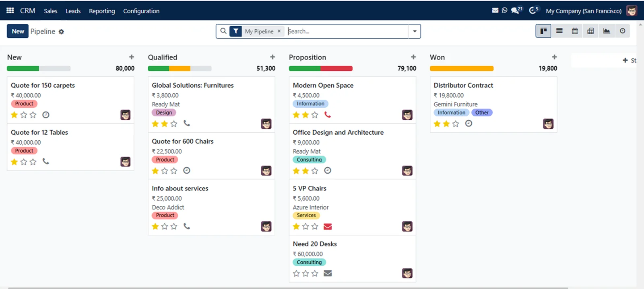Image resolution: width=644 pixels, height=289 pixels.
Task: Open the Distributor Contract card
Action: (493, 104)
